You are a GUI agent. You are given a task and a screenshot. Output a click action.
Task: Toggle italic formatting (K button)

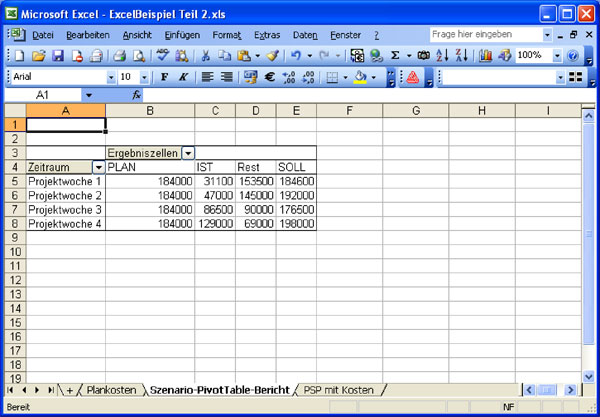point(182,77)
